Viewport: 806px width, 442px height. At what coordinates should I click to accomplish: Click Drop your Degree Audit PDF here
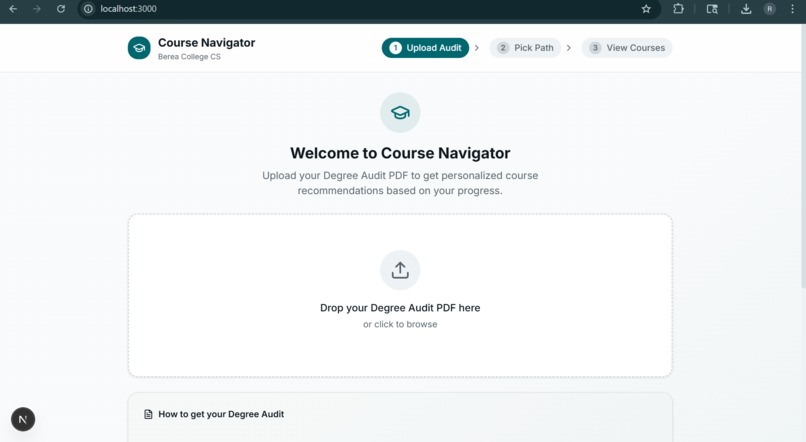coord(400,308)
